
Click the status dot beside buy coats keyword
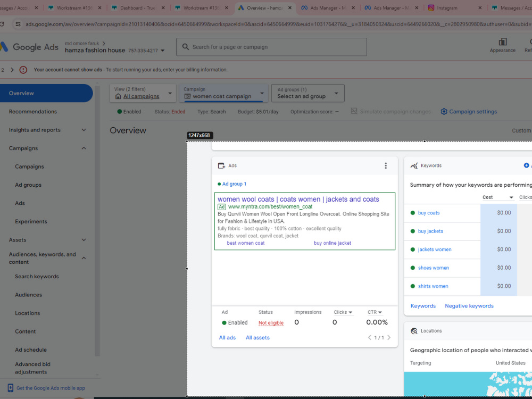coord(413,213)
